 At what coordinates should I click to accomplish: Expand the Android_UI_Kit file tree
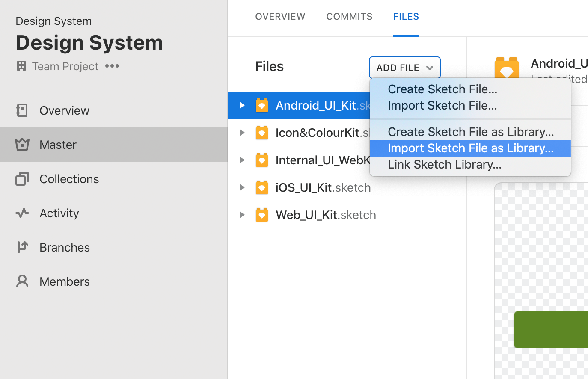click(x=242, y=105)
